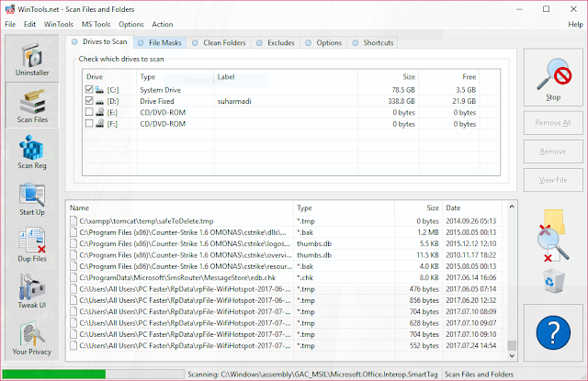Open the File menu
The height and width of the screenshot is (381, 588).
[10, 25]
